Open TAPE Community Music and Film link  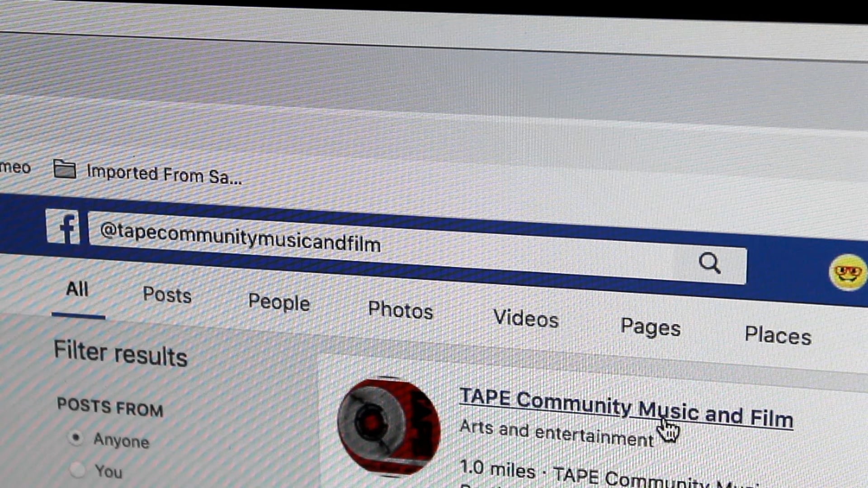coord(626,408)
